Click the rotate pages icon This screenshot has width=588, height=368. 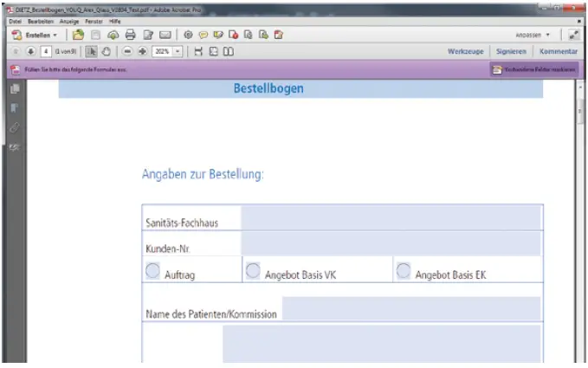[249, 35]
